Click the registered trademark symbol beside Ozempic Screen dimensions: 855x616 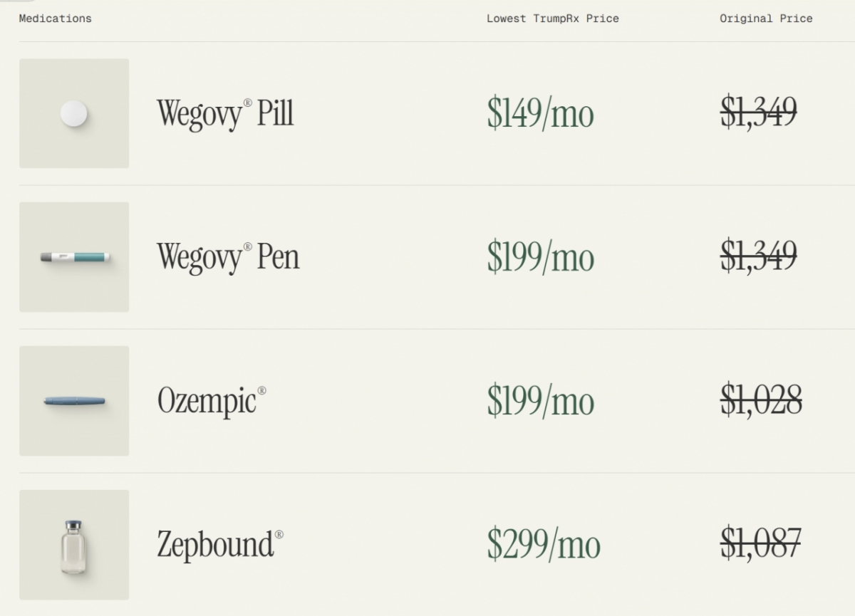[x=261, y=391]
